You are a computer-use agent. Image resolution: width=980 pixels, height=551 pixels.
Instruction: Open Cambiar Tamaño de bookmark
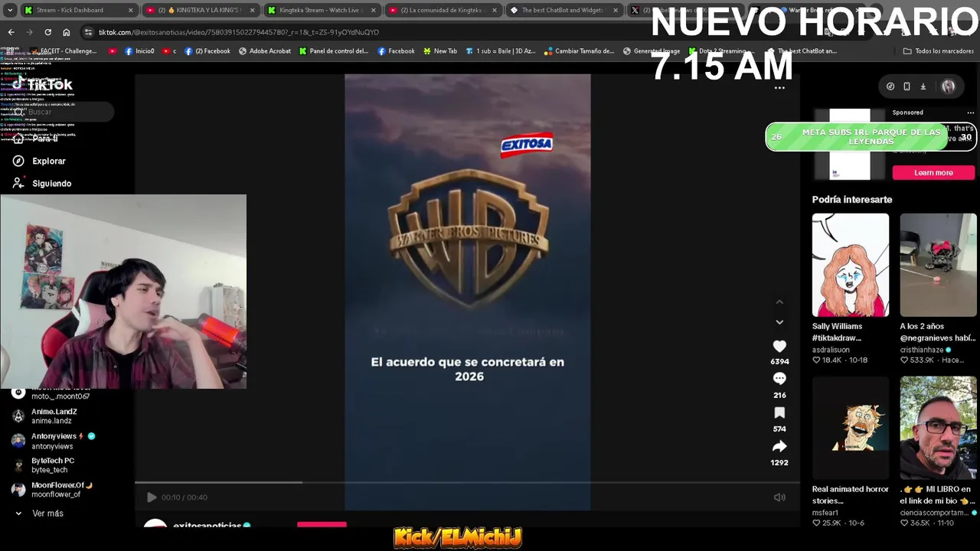[x=579, y=51]
